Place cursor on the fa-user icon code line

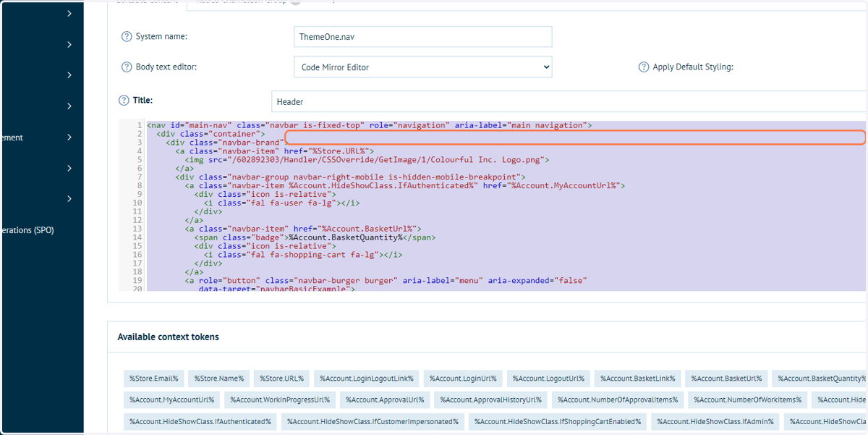281,203
